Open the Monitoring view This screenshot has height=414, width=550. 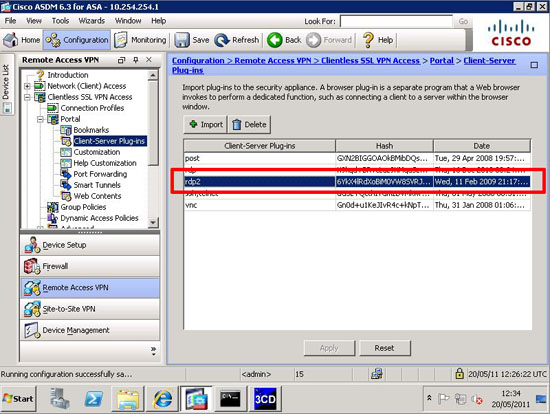coord(140,40)
